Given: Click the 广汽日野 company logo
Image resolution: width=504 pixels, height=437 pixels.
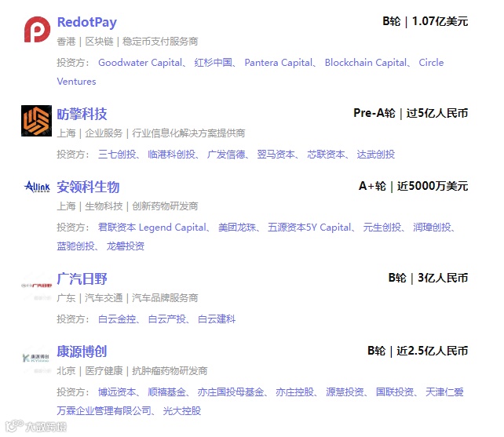Looking at the screenshot, I should click(x=36, y=286).
